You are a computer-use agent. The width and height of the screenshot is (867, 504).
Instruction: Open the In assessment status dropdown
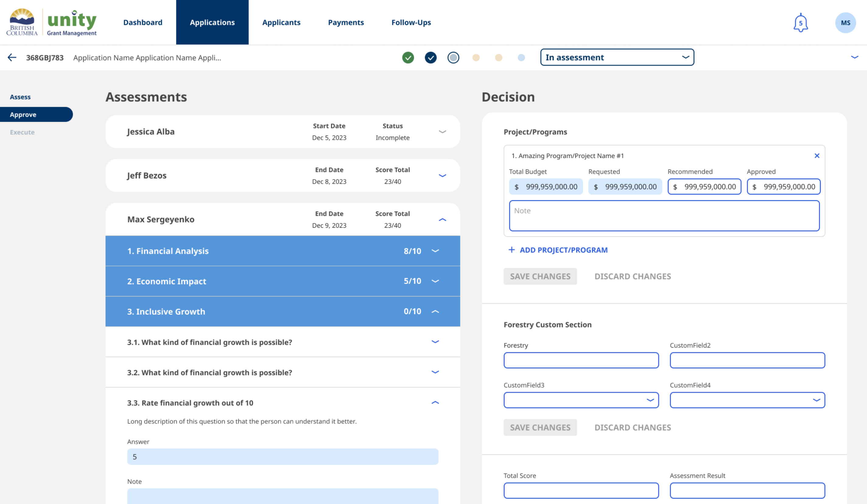[x=617, y=58]
